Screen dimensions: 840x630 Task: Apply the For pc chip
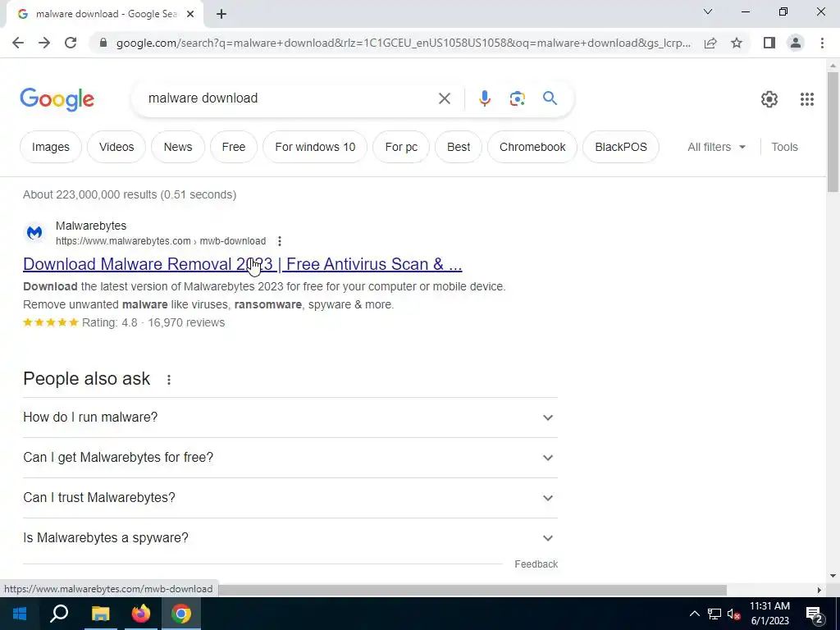pyautogui.click(x=401, y=147)
